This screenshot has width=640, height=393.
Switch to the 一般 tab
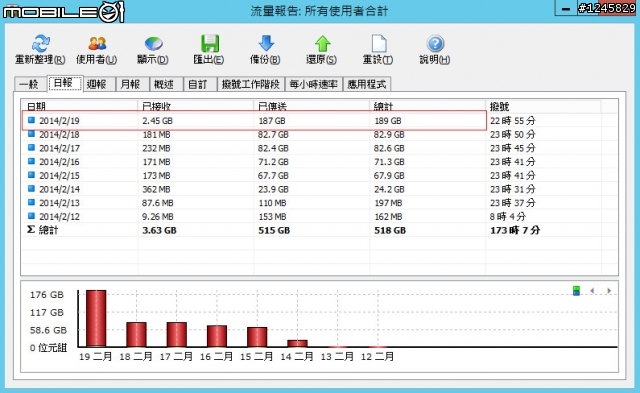[x=30, y=84]
